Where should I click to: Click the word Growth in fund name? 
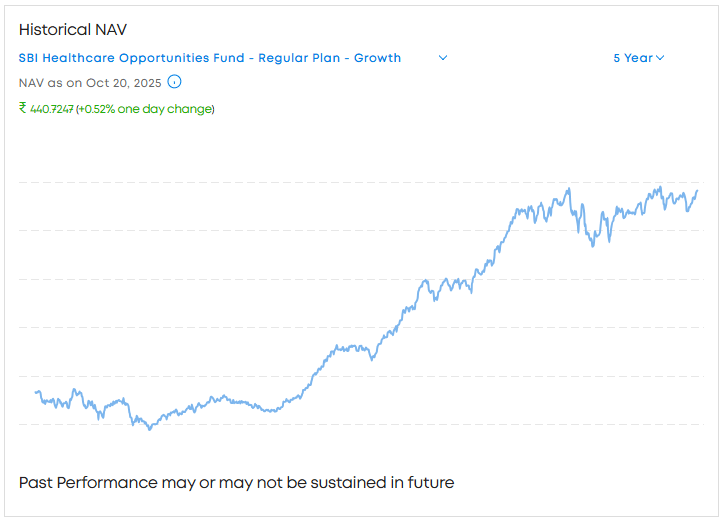pos(377,58)
